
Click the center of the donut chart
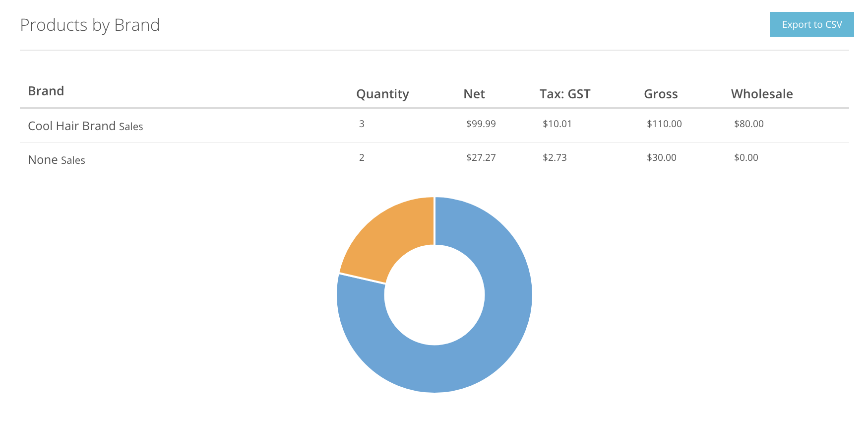pyautogui.click(x=434, y=295)
